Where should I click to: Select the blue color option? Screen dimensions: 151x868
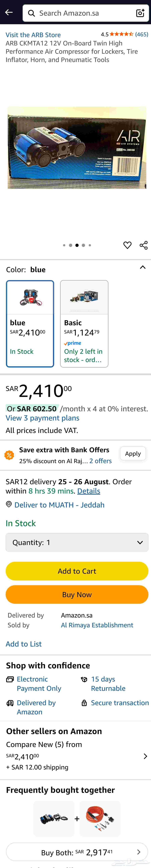coord(30,323)
